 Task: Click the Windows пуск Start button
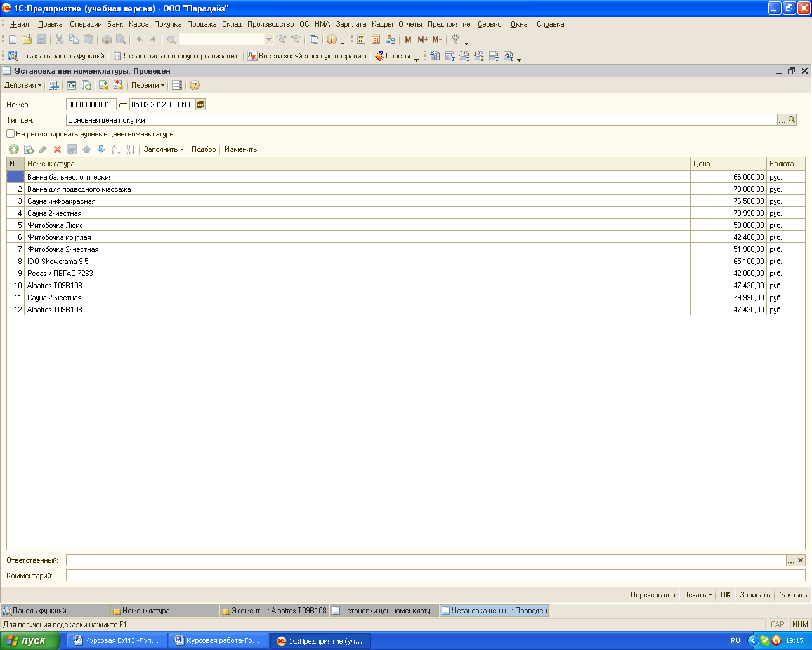point(30,640)
